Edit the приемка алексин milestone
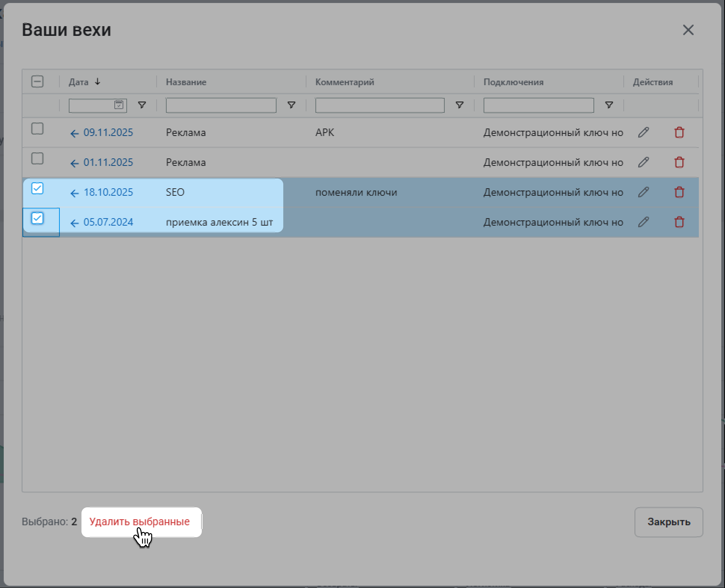Viewport: 725px width, 588px height. pos(643,222)
